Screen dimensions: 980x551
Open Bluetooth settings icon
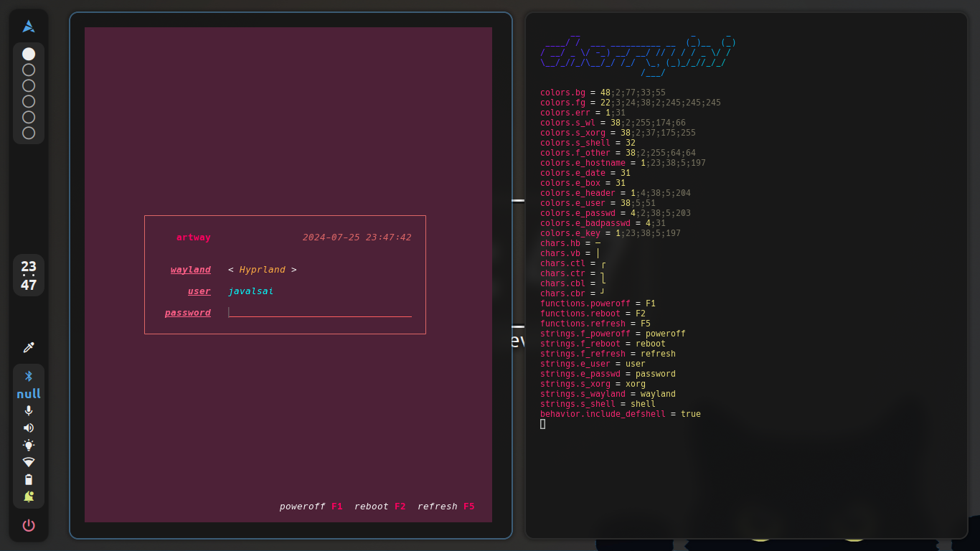[29, 376]
